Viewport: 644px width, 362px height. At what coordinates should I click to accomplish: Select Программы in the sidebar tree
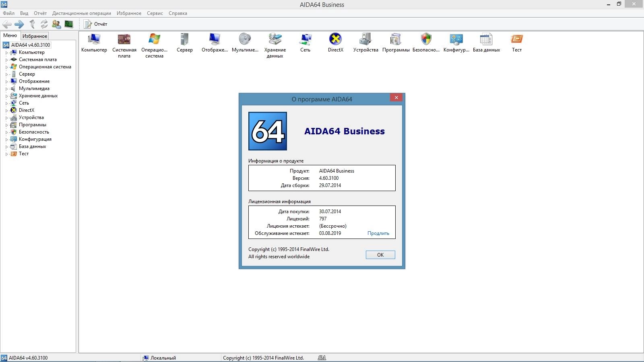33,125
